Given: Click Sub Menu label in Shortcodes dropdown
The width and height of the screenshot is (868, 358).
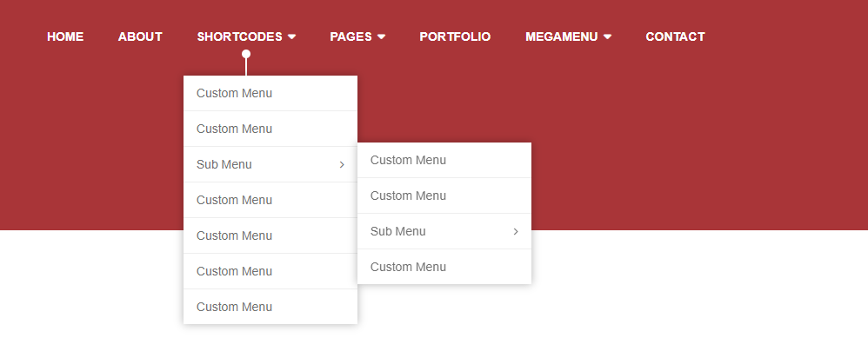Looking at the screenshot, I should (x=224, y=164).
